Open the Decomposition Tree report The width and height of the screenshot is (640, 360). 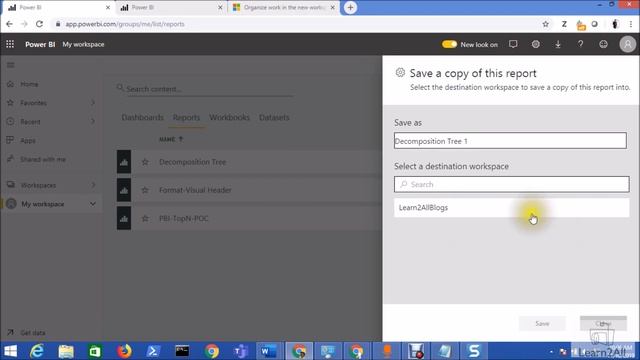coord(193,162)
